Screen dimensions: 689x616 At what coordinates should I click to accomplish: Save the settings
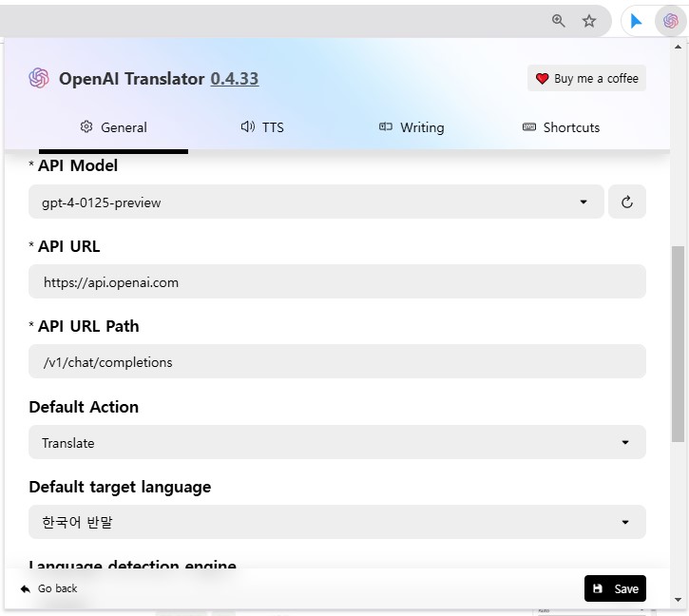pyautogui.click(x=615, y=588)
